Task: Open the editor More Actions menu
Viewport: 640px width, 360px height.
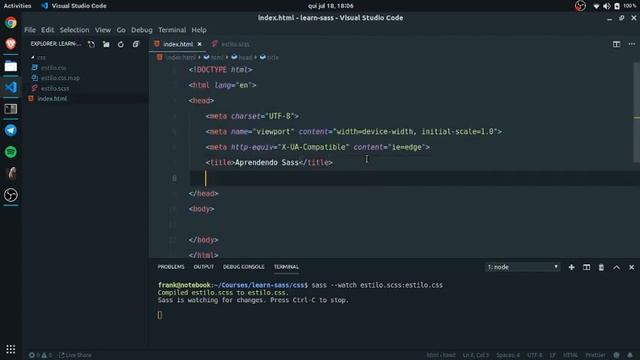Action: click(631, 44)
